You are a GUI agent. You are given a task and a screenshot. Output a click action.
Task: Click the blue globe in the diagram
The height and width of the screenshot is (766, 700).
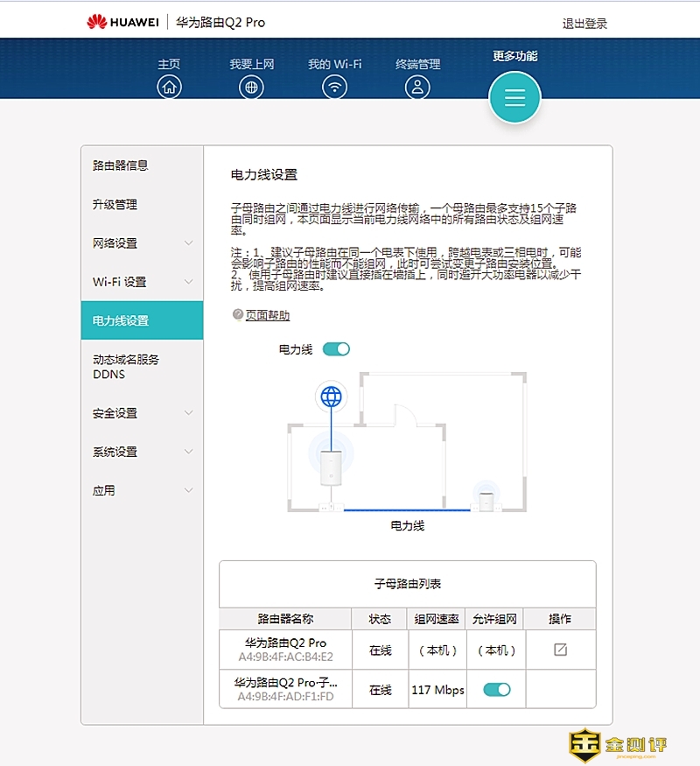pyautogui.click(x=331, y=397)
